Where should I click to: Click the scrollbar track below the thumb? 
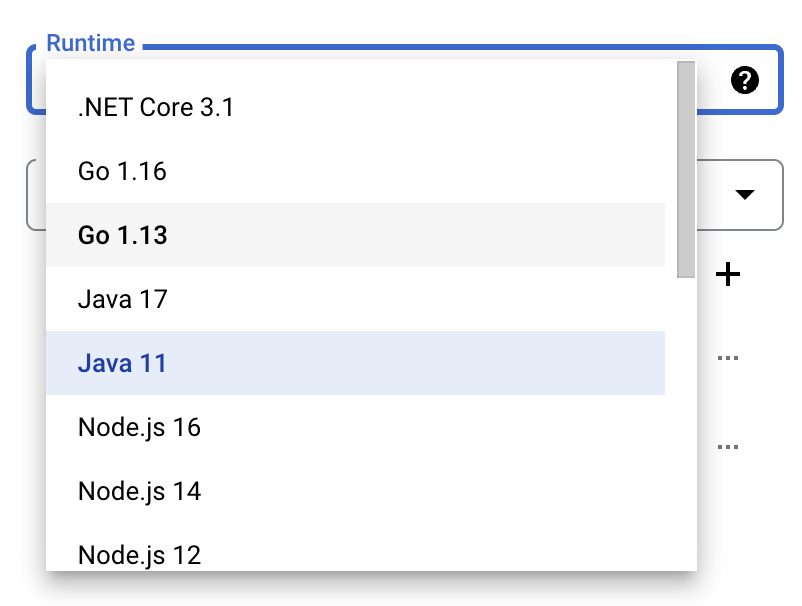coord(686,420)
